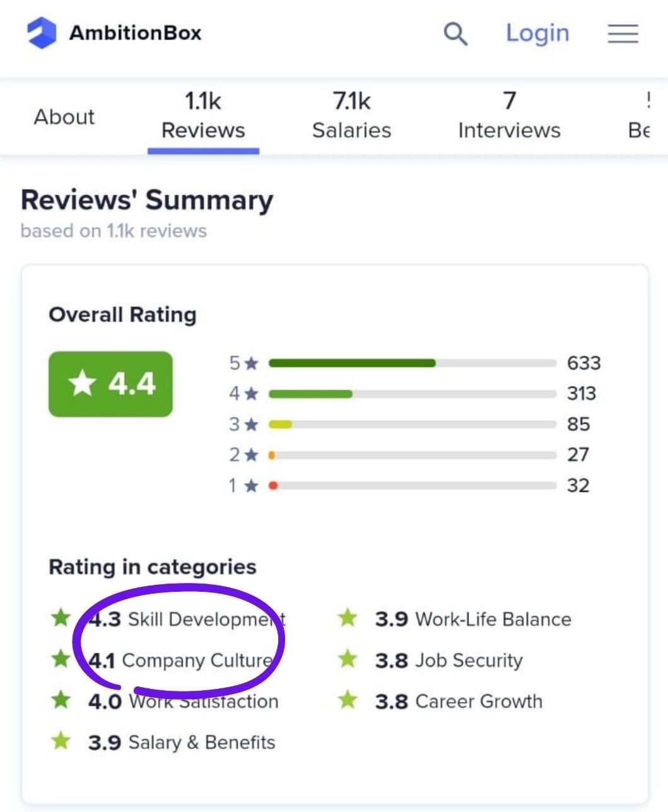Screen dimensions: 668x812
Task: Click the star beside Job Security
Action: click(x=348, y=660)
